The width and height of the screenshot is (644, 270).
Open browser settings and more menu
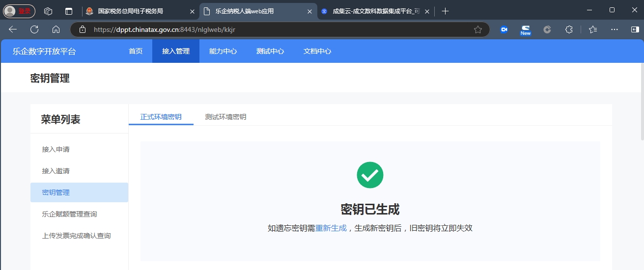614,29
